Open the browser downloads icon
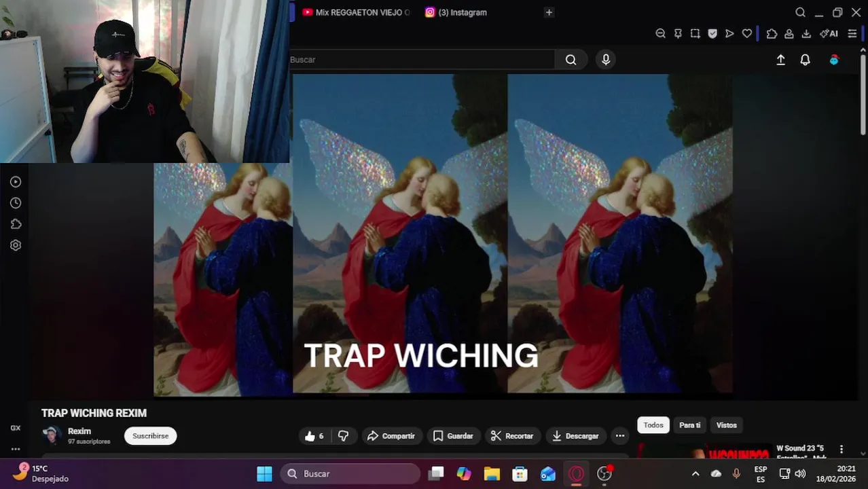The image size is (868, 489). click(x=806, y=33)
